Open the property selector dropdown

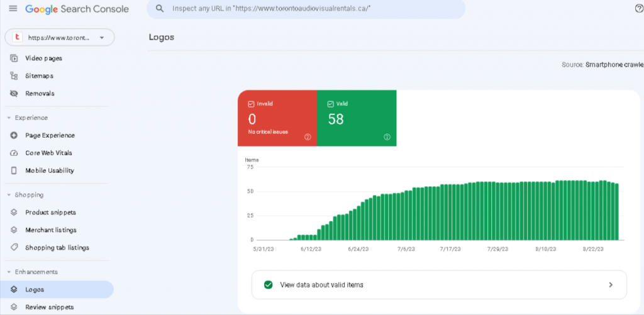coord(60,37)
